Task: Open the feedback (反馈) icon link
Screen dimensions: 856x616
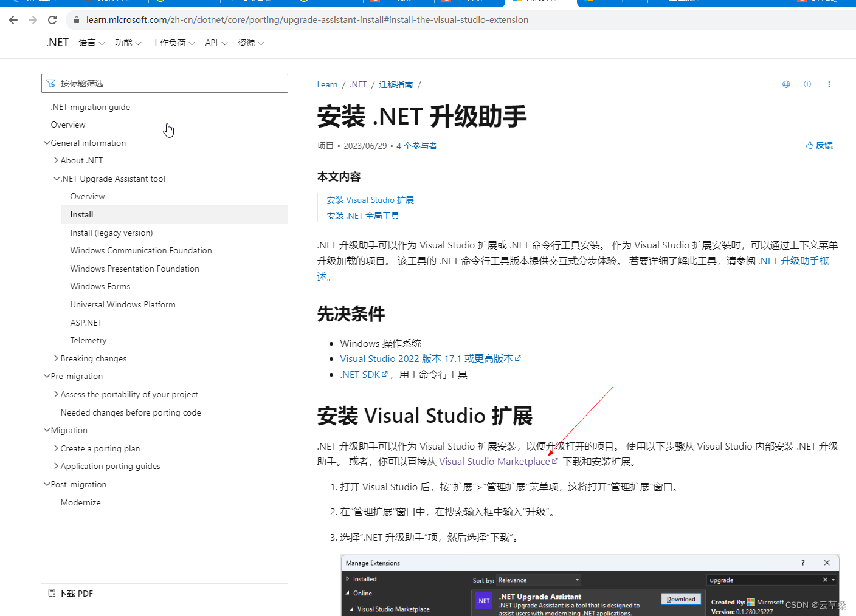Action: (809, 145)
